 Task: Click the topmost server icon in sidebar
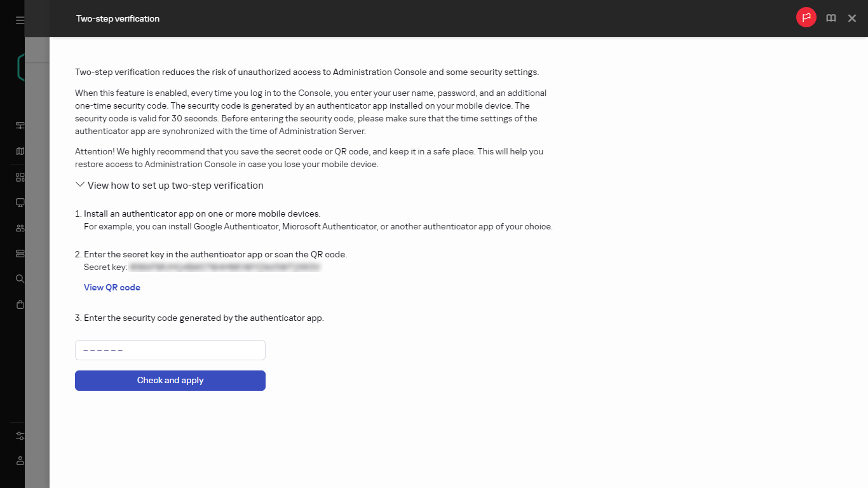pos(20,125)
